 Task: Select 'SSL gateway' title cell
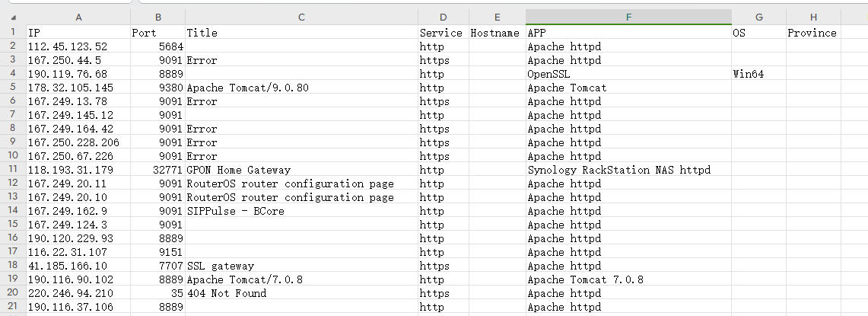[301, 266]
